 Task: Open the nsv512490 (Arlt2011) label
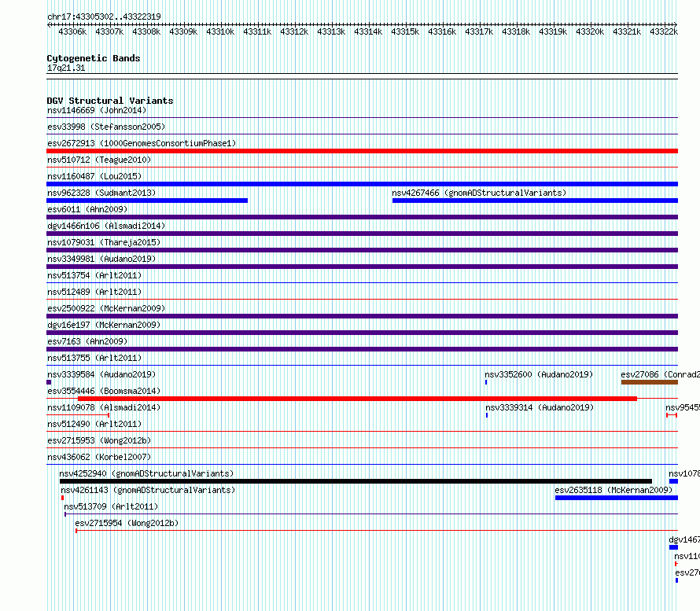point(94,424)
